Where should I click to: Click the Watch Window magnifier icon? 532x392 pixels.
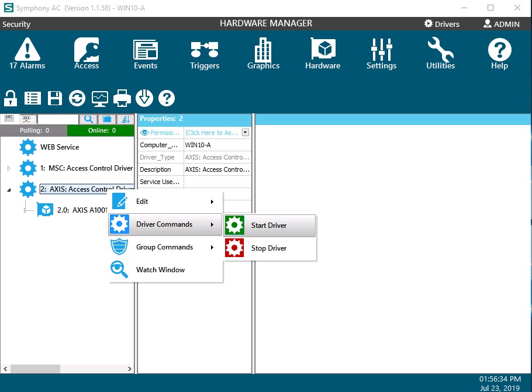pyautogui.click(x=119, y=269)
